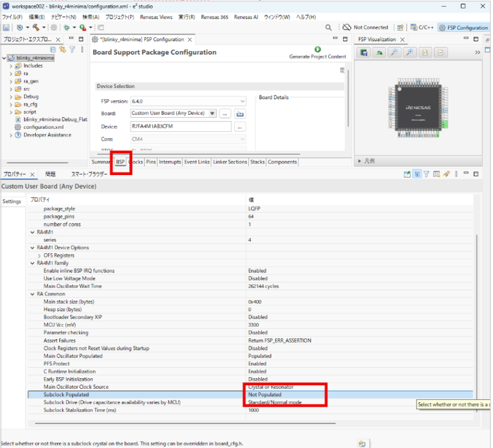Click the Renesas chip thumbnail in FSP Visualization

[x=418, y=108]
